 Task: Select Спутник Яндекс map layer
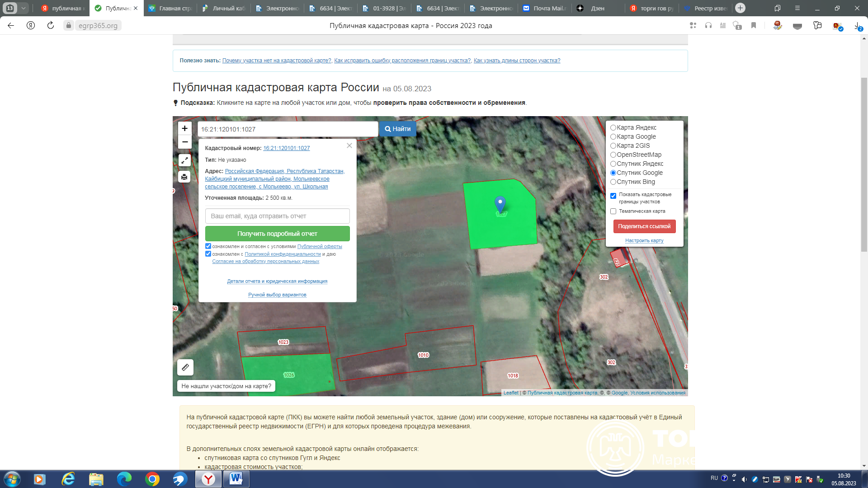613,164
